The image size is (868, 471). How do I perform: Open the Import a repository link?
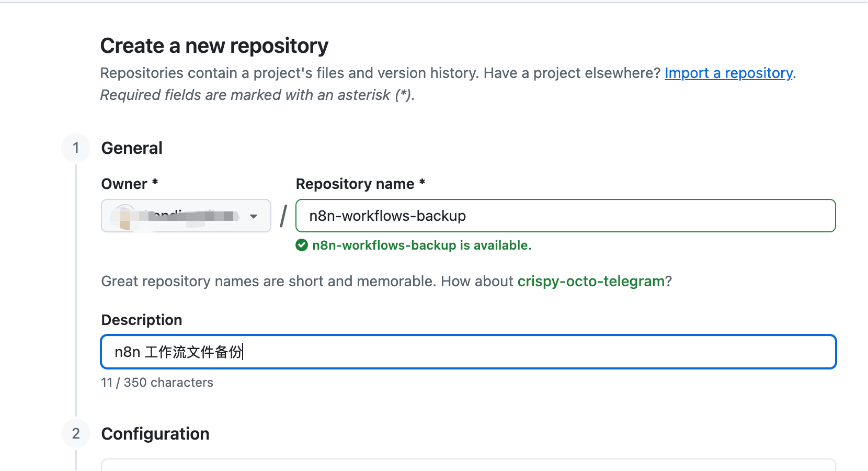(x=729, y=73)
